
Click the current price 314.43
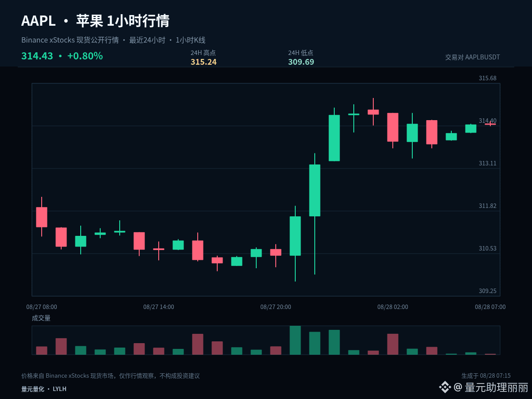37,56
